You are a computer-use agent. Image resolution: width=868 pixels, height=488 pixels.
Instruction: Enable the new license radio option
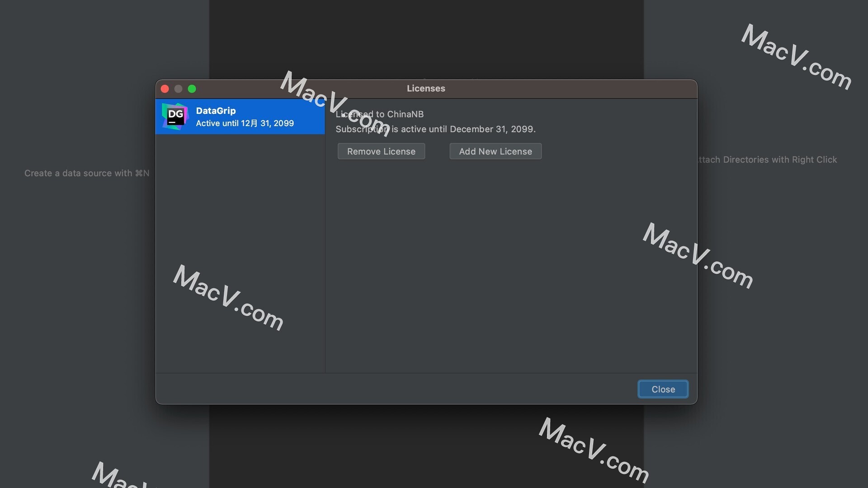pos(495,151)
